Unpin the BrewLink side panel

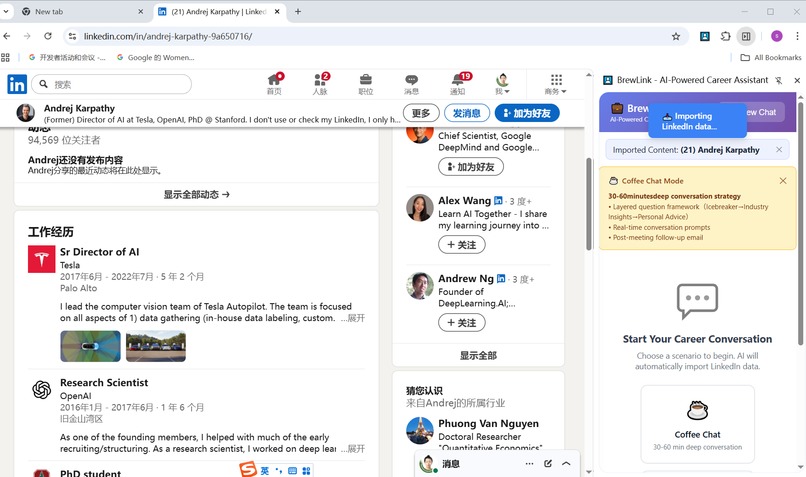[779, 80]
